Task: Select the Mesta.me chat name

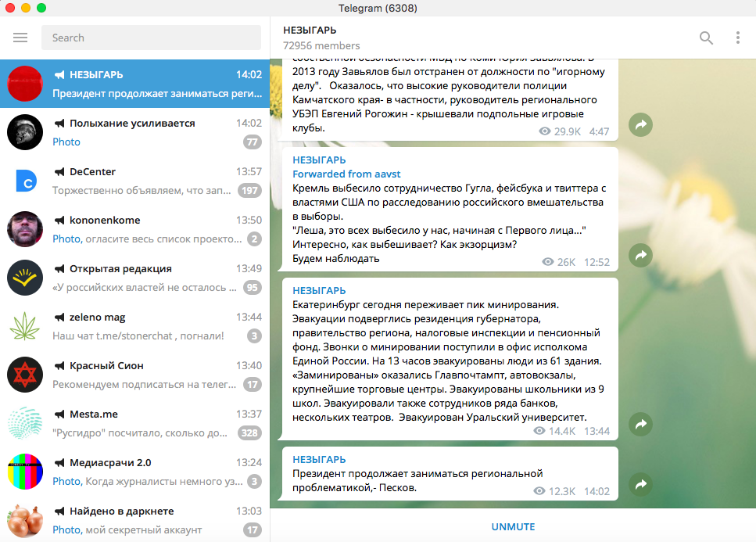Action: [94, 415]
